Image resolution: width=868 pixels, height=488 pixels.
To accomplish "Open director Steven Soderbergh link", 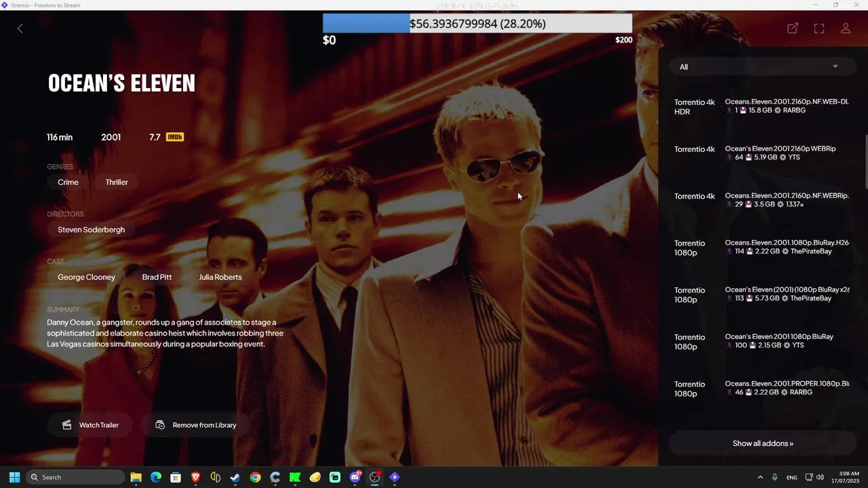I will 91,230.
